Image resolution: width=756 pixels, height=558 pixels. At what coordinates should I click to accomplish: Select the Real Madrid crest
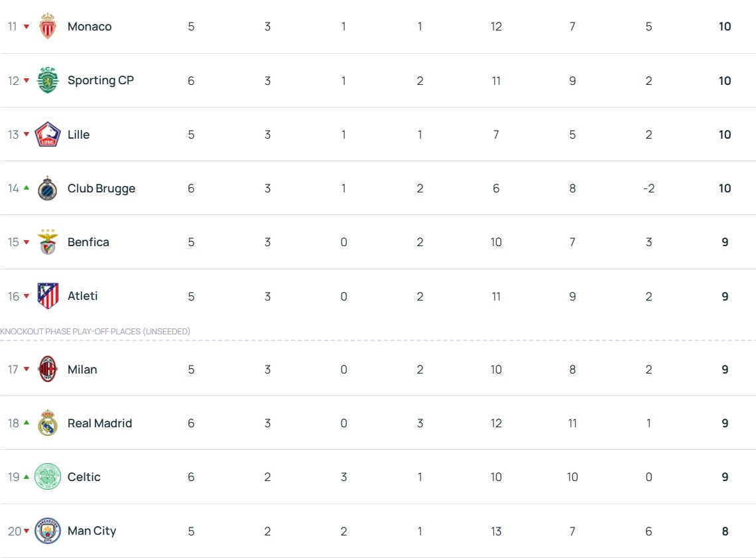[x=48, y=423]
